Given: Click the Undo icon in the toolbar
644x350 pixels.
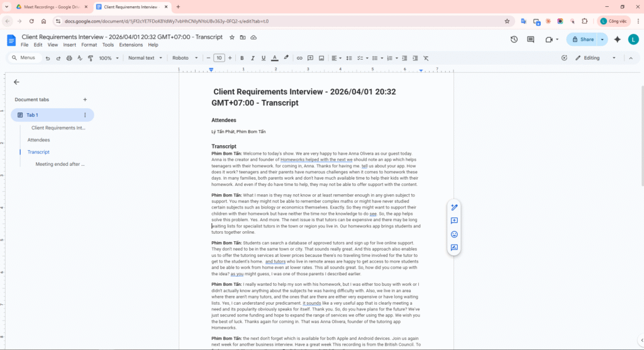Looking at the screenshot, I should [48, 58].
